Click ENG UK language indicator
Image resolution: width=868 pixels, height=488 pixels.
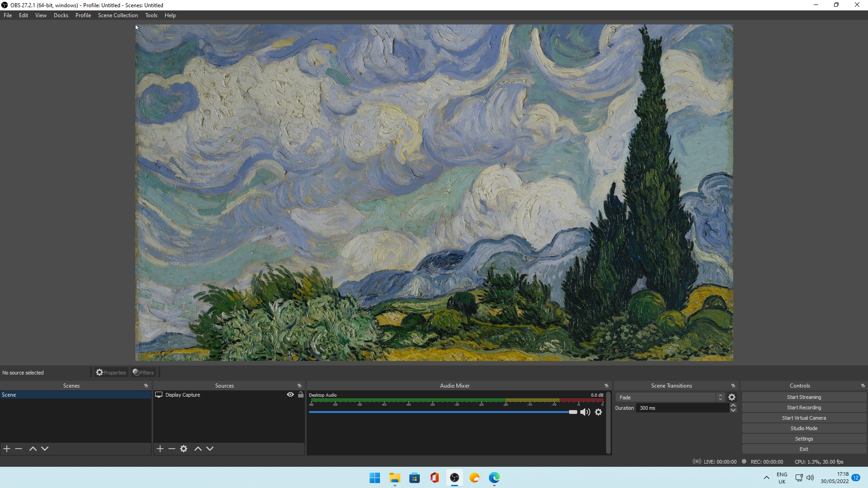pos(782,478)
